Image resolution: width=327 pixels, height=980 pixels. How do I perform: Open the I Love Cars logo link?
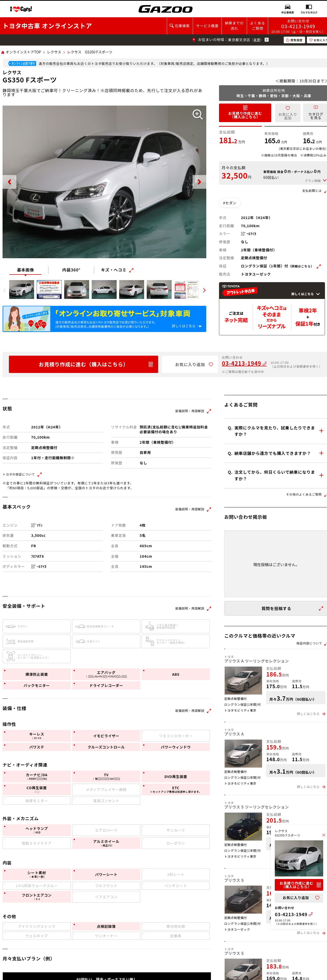(21, 9)
